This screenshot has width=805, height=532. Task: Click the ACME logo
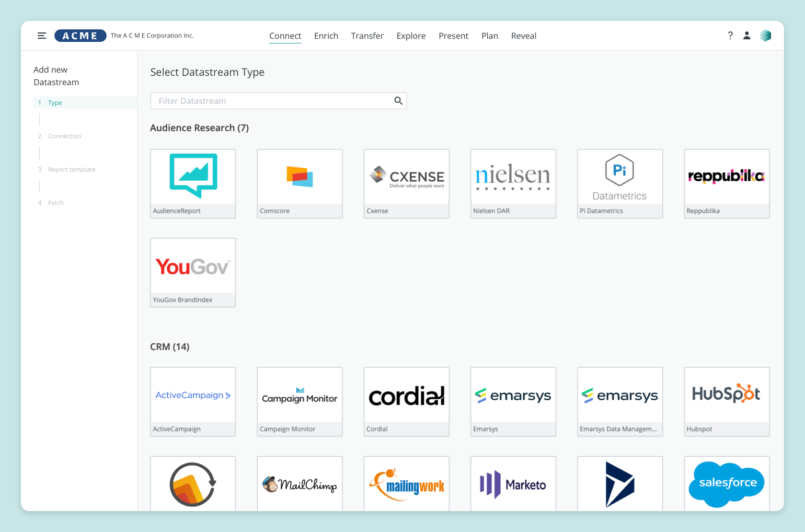80,36
